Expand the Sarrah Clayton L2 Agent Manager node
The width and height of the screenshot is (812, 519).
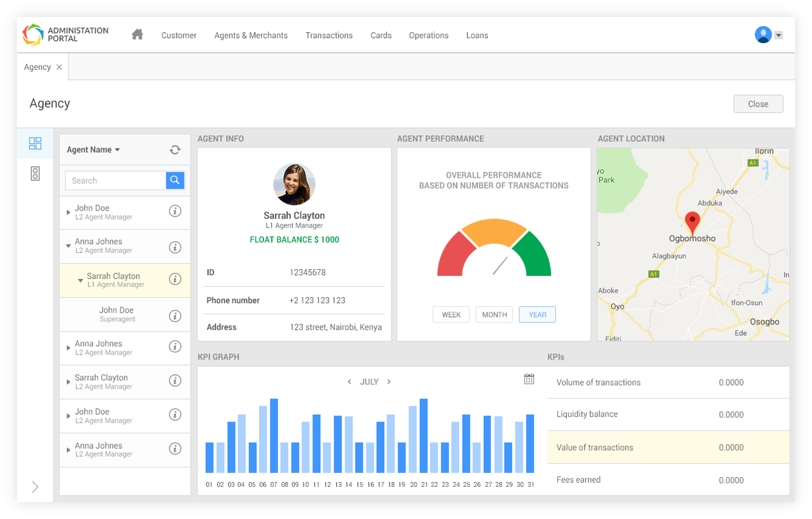(x=68, y=382)
